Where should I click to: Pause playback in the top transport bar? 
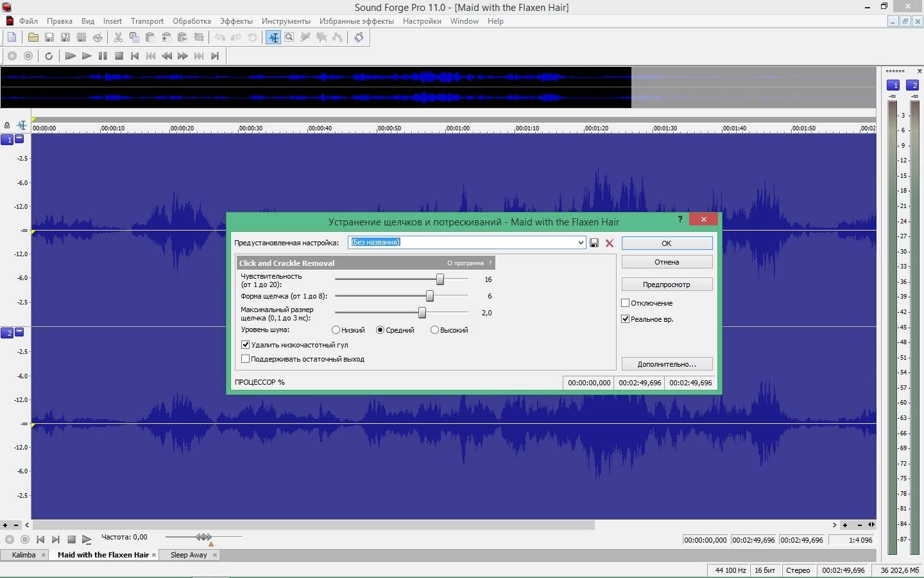(x=103, y=56)
